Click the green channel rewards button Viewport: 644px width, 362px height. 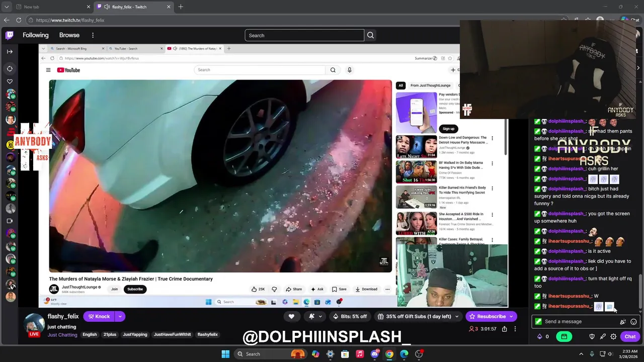(x=564, y=337)
